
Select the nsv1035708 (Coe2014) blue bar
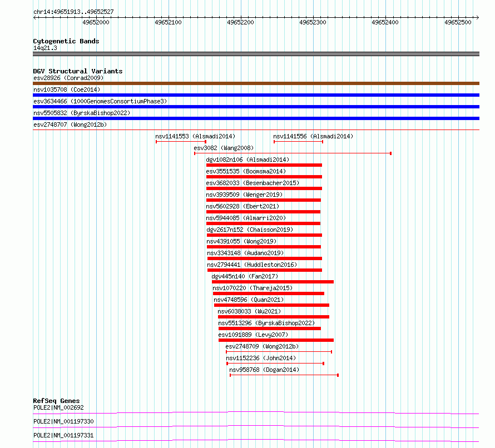pyautogui.click(x=256, y=95)
